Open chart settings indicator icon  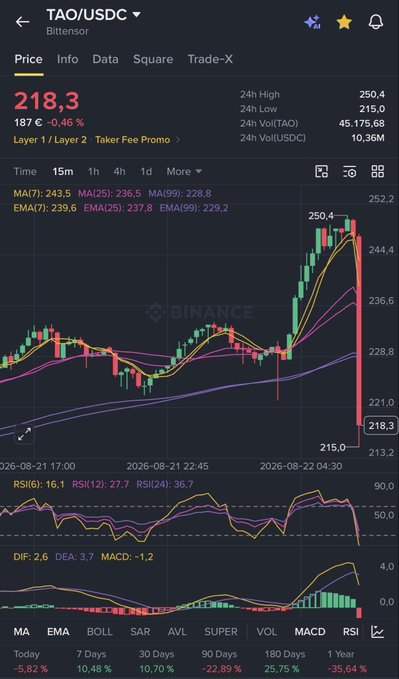350,171
